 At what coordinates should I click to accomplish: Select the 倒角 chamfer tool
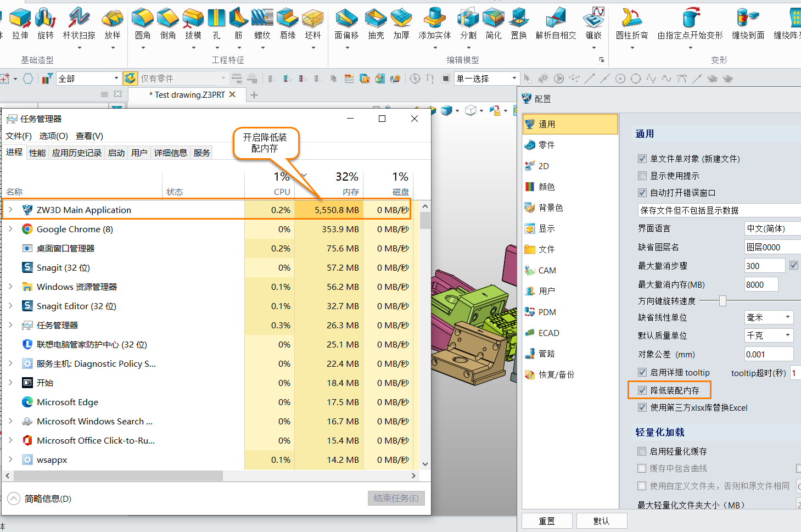168,24
